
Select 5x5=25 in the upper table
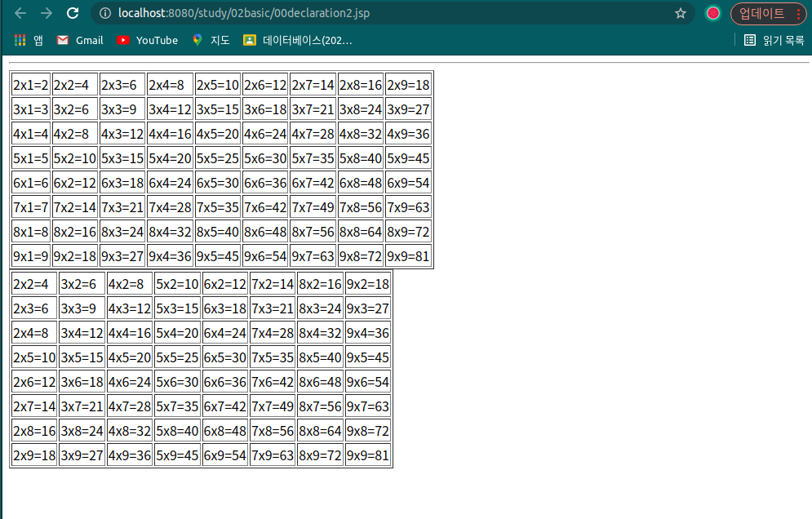(218, 158)
